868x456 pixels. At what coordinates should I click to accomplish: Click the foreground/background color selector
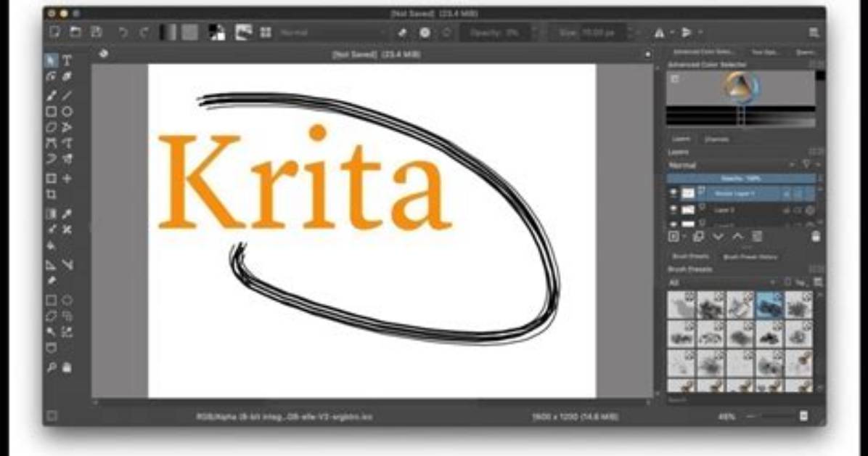point(217,33)
